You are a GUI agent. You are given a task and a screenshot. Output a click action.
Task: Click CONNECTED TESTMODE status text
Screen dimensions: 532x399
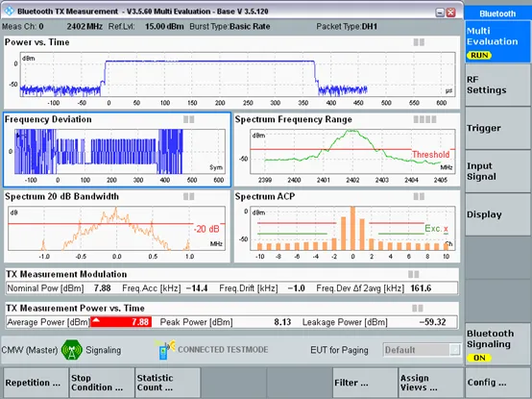223,350
